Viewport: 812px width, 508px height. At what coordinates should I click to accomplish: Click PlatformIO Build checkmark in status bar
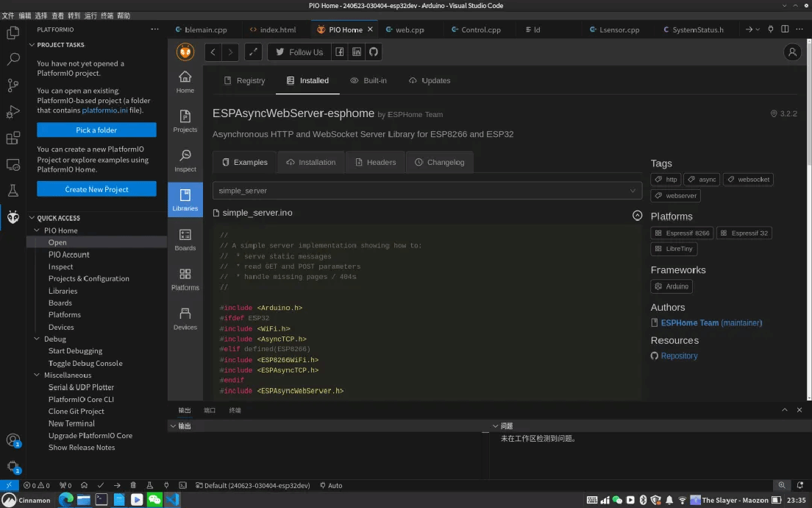coord(101,485)
